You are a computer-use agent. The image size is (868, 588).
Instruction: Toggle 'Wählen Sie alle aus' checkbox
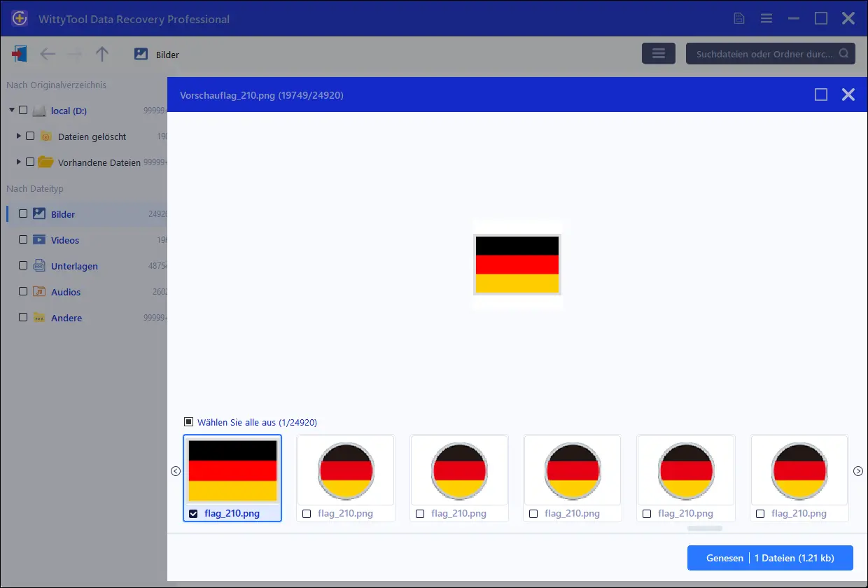(188, 422)
